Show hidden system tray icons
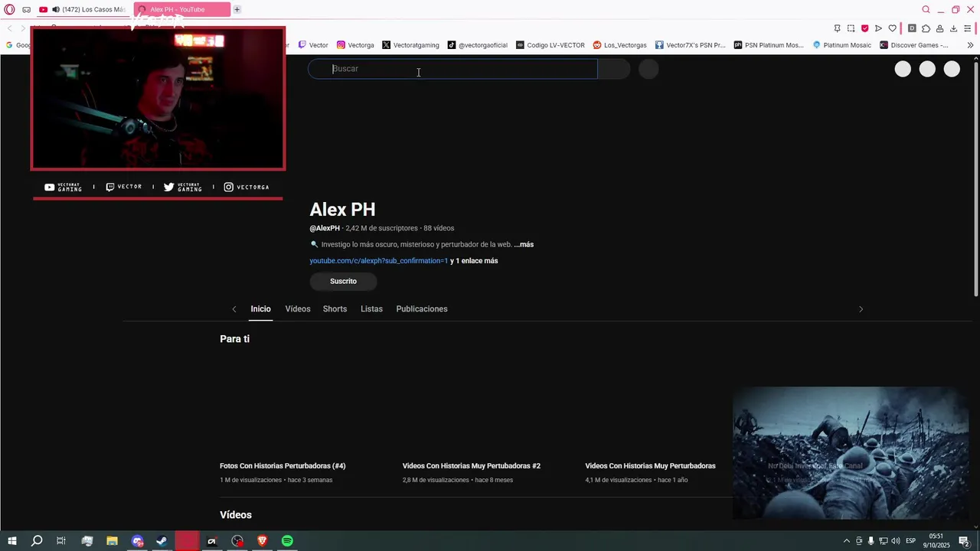This screenshot has height=551, width=980. [x=846, y=541]
